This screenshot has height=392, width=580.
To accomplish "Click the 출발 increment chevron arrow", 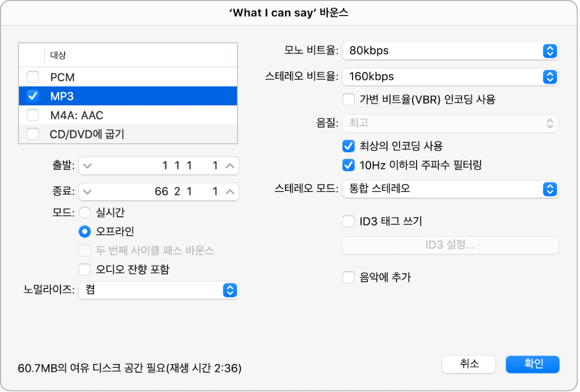I will 230,166.
